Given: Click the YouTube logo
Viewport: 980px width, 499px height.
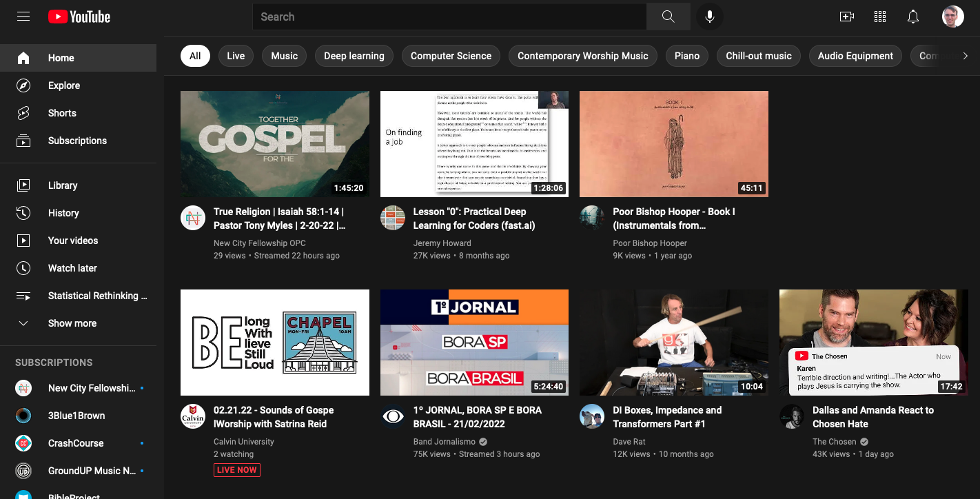Looking at the screenshot, I should 79,17.
